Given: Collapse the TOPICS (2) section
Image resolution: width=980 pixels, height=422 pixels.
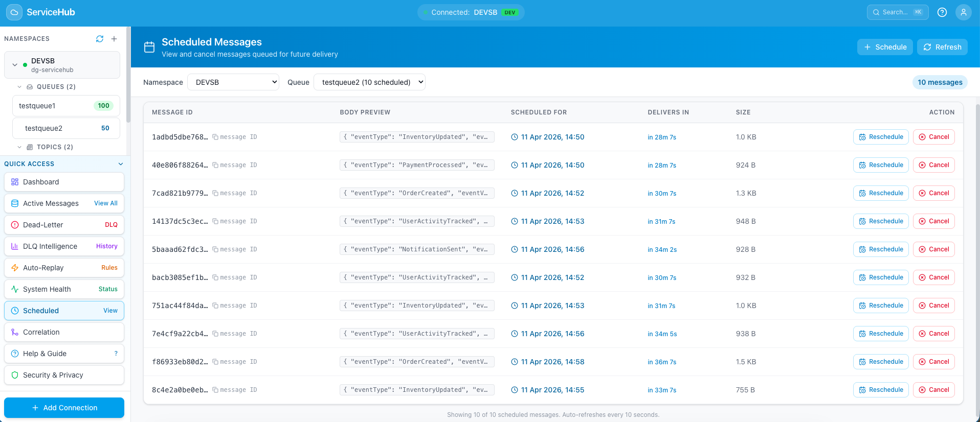Looking at the screenshot, I should (19, 147).
